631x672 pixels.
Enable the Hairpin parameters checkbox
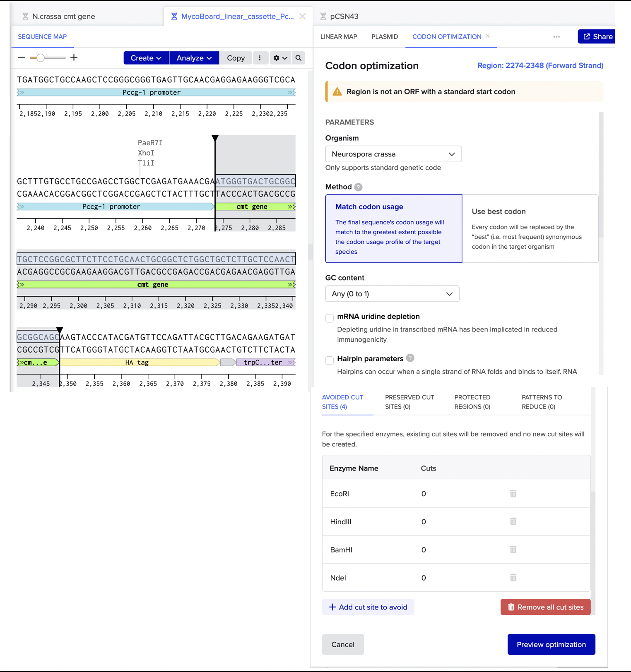[330, 360]
